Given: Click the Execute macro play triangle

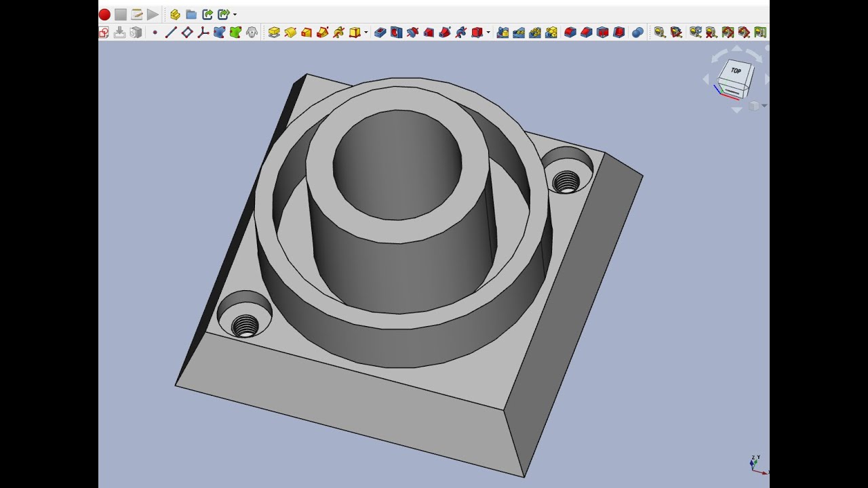Looking at the screenshot, I should [153, 14].
